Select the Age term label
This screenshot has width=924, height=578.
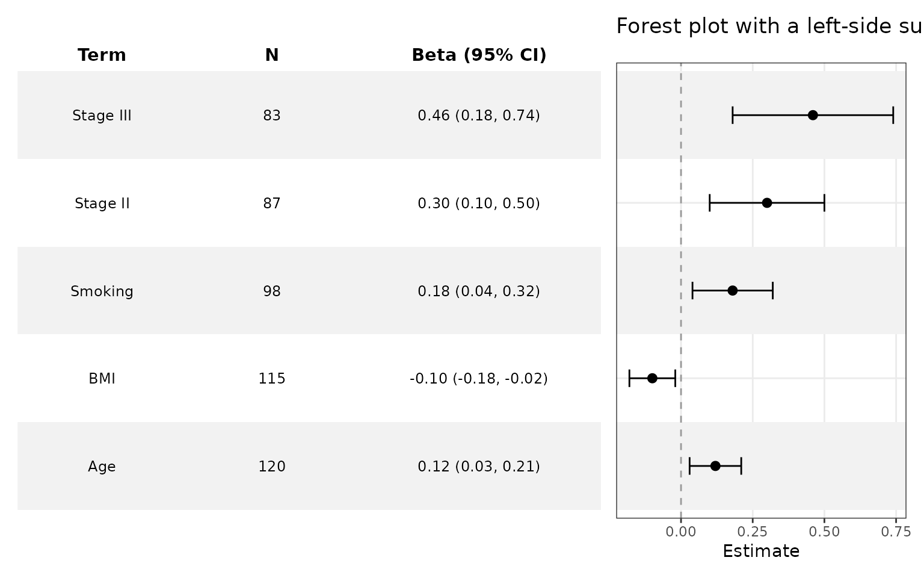[102, 467]
